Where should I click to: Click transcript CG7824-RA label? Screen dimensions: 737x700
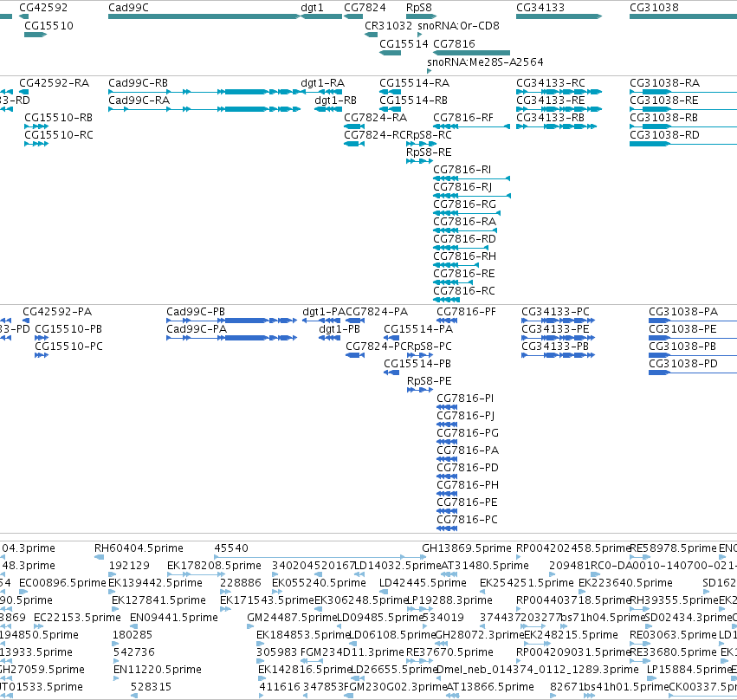point(376,118)
